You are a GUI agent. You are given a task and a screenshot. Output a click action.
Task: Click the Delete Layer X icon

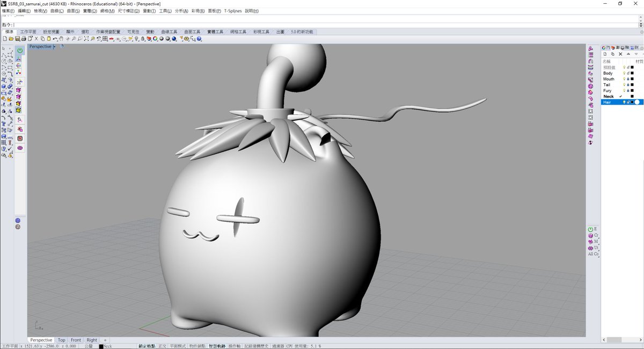620,54
